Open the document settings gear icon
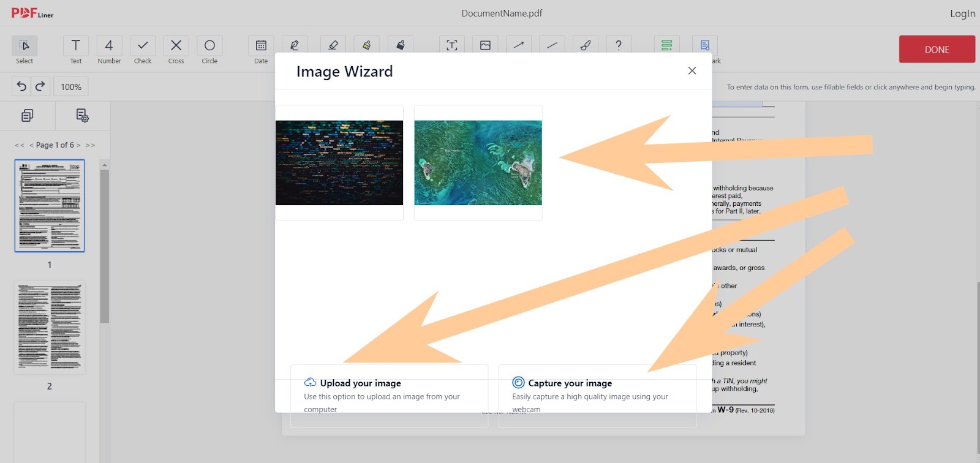Image resolution: width=980 pixels, height=463 pixels. 82,115
